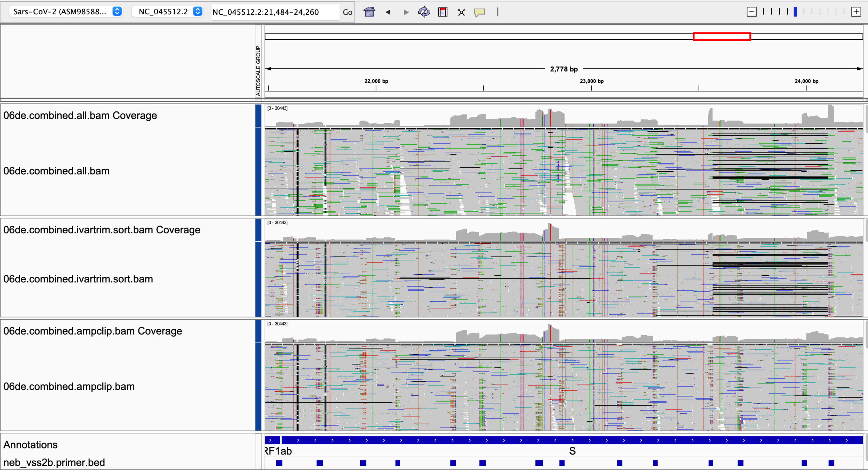This screenshot has width=868, height=470.
Task: Go forward with the right arrow icon
Action: click(x=406, y=12)
